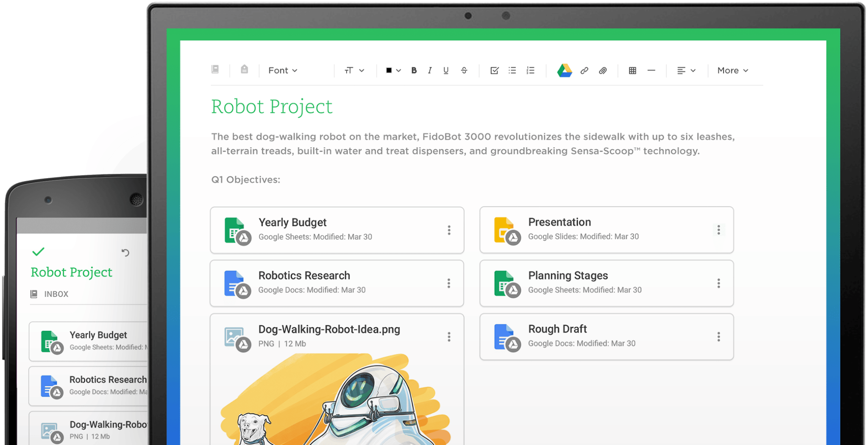Apply strikethrough to the text

[x=464, y=70]
